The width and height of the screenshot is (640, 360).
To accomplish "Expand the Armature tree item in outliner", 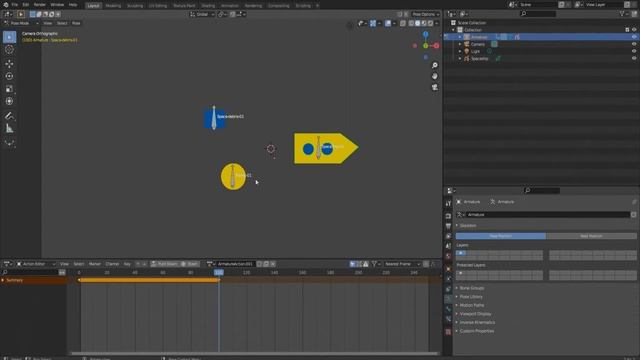I will click(460, 37).
